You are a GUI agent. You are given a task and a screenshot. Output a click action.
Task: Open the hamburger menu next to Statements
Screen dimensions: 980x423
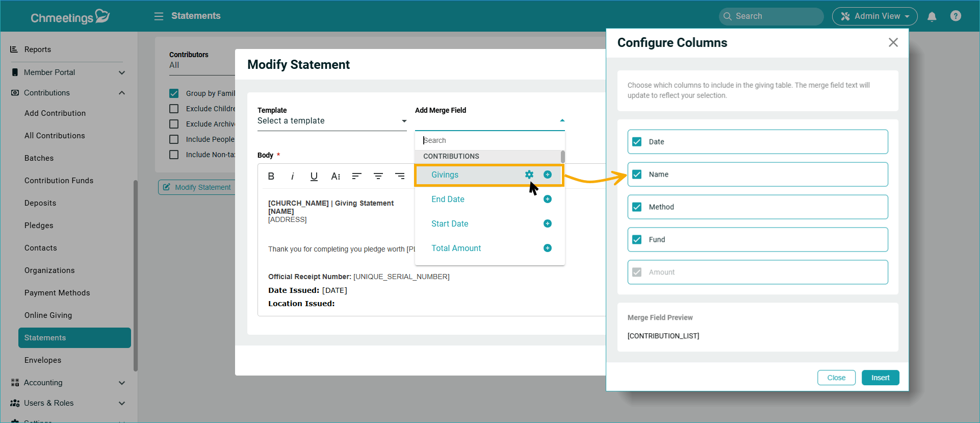159,16
